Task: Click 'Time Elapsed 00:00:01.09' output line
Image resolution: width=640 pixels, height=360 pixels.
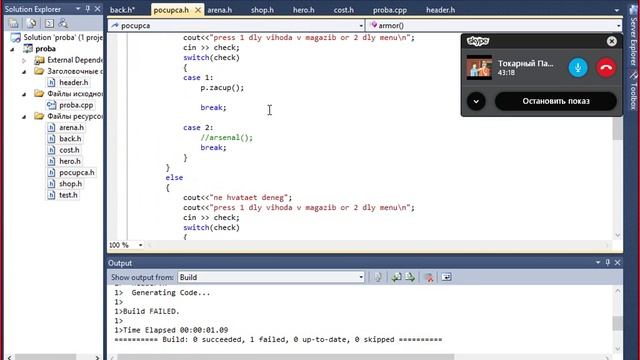Action: [171, 330]
